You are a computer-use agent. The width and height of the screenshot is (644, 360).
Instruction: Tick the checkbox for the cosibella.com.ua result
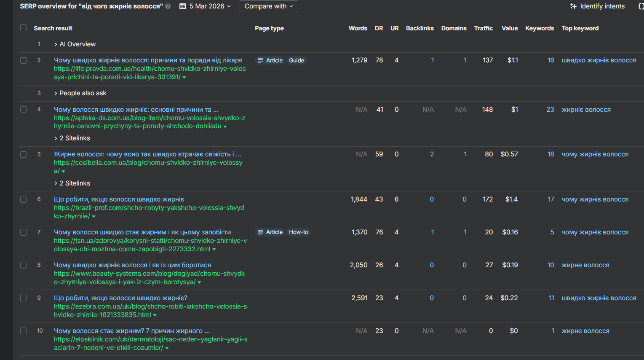(x=24, y=154)
